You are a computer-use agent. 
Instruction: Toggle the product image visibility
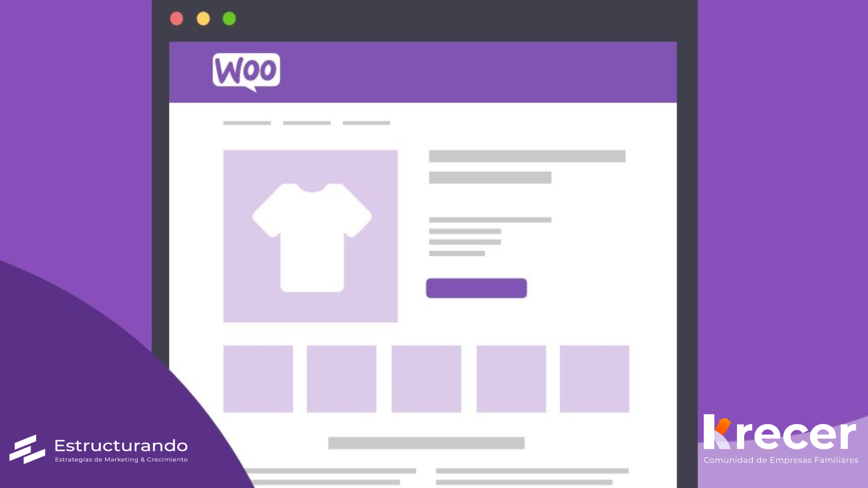coord(311,235)
